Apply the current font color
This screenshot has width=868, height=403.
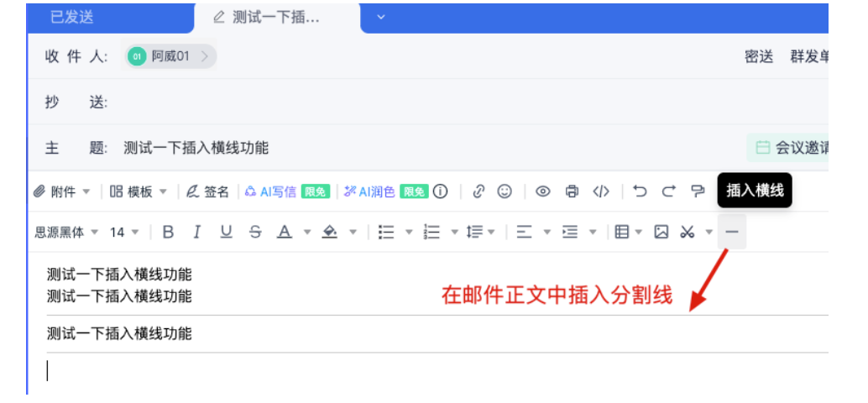pos(285,232)
